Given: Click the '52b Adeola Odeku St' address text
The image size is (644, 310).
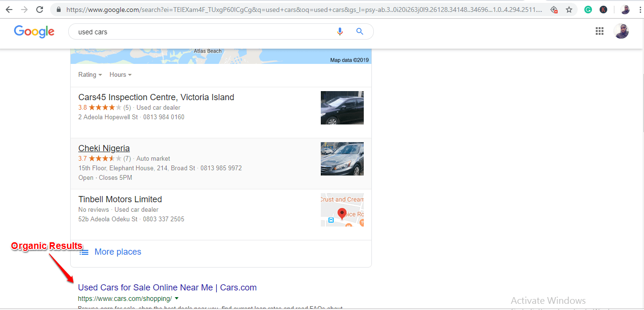Looking at the screenshot, I should (108, 219).
